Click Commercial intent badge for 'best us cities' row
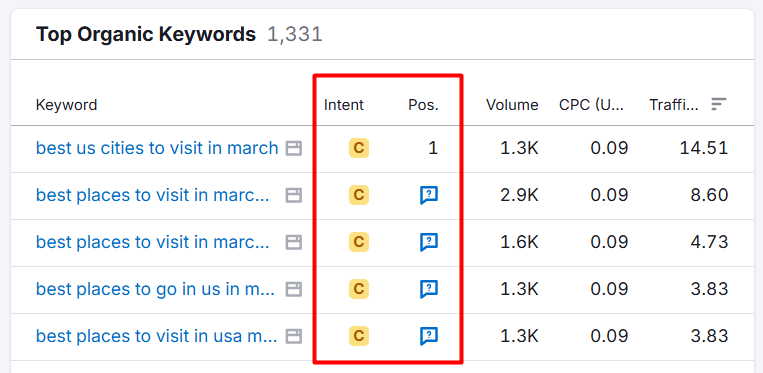The width and height of the screenshot is (763, 373). point(359,148)
